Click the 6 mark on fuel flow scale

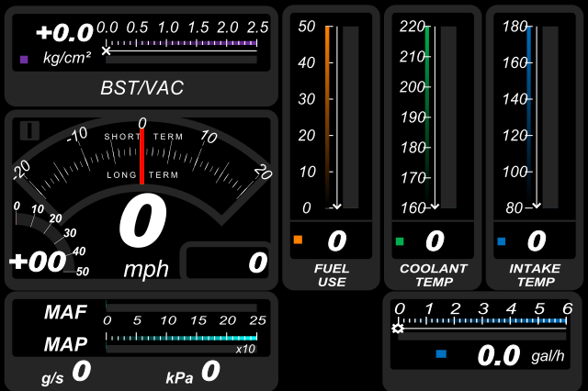(568, 309)
